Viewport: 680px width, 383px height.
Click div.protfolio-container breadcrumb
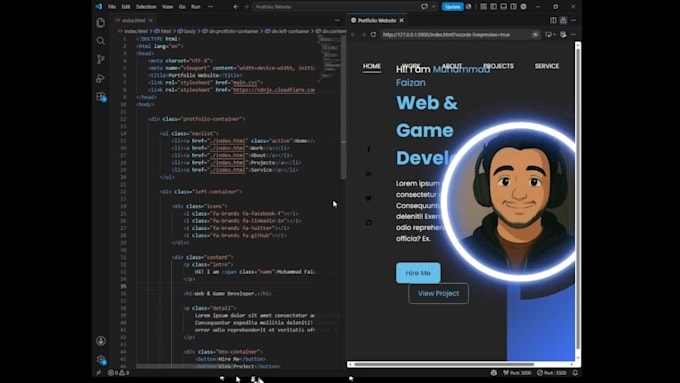(x=230, y=31)
